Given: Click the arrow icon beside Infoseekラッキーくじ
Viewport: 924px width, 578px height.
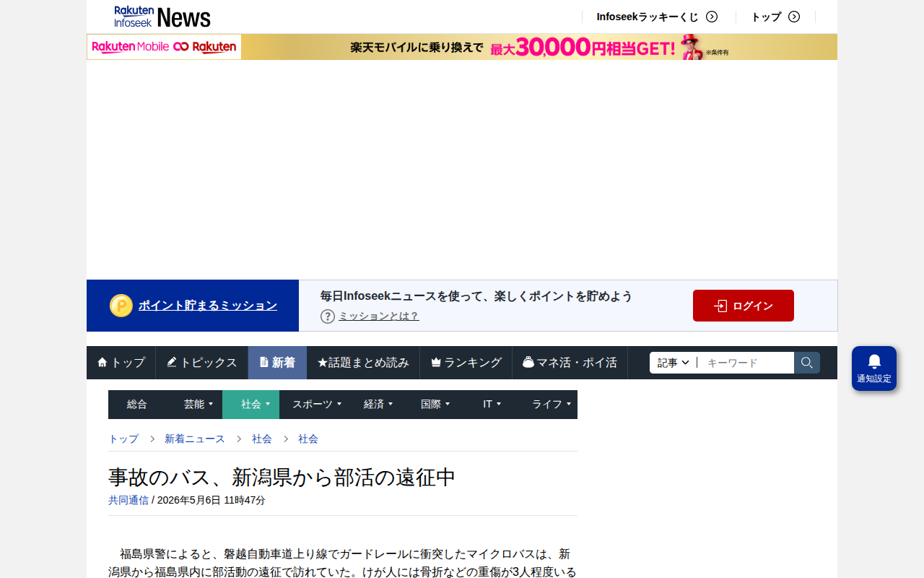Looking at the screenshot, I should (712, 17).
